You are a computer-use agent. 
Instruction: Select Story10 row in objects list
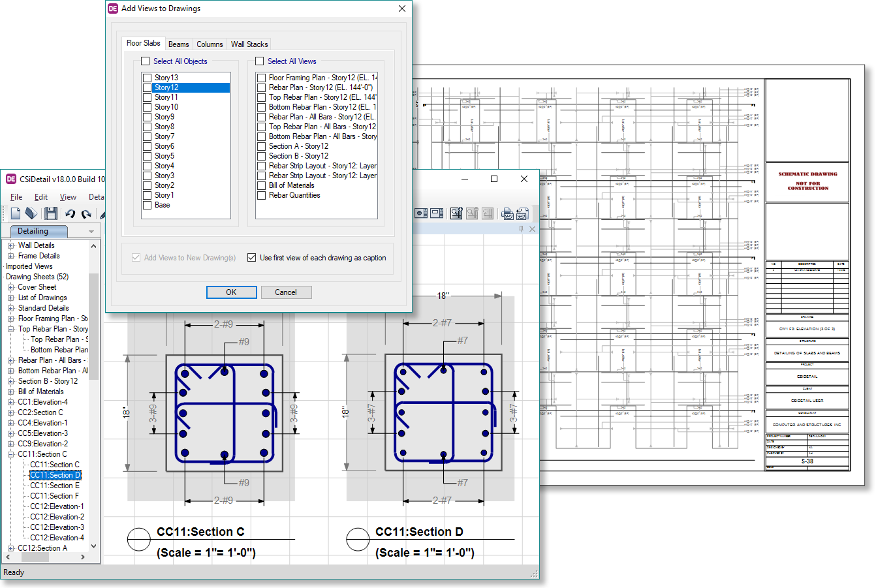(x=186, y=107)
